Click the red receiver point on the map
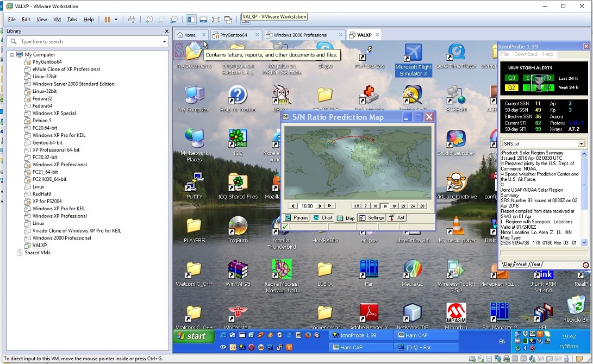593x364 pixels. tap(373, 140)
